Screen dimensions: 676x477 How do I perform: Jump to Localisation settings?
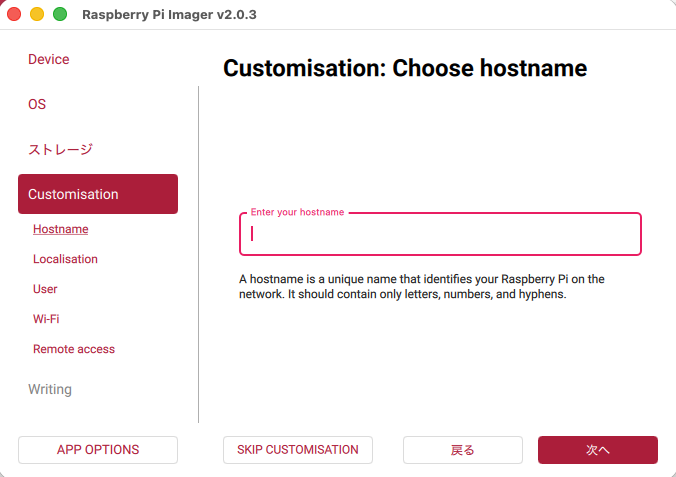[65, 259]
